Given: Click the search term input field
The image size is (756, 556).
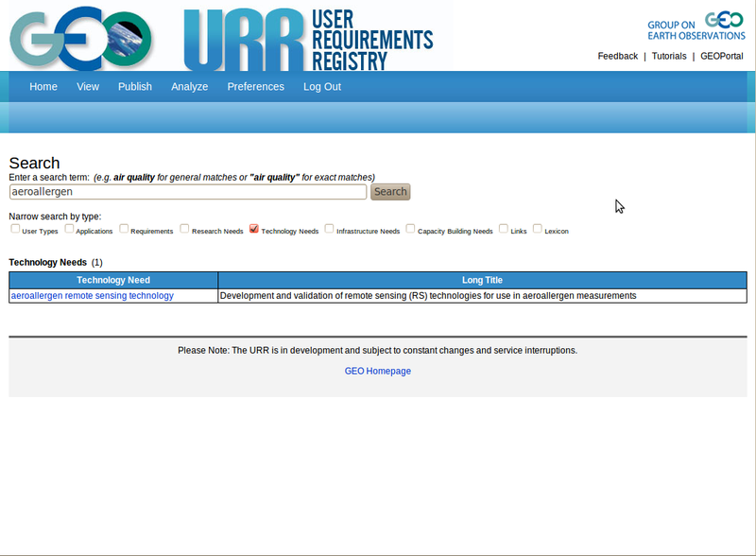Looking at the screenshot, I should [187, 192].
